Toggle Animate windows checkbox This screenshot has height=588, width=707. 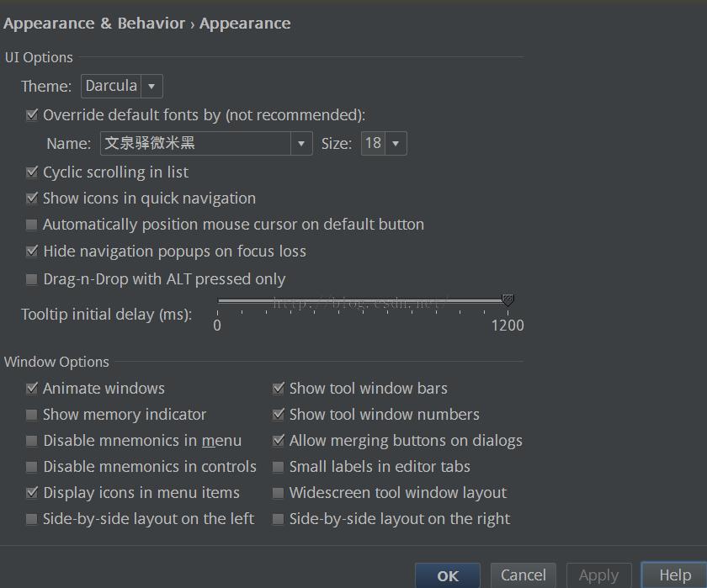click(32, 389)
